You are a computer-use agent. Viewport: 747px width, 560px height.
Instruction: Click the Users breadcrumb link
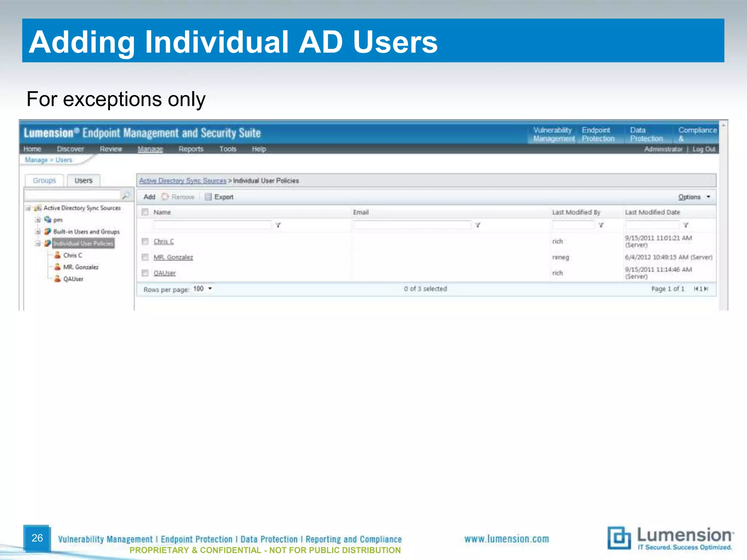(x=64, y=160)
